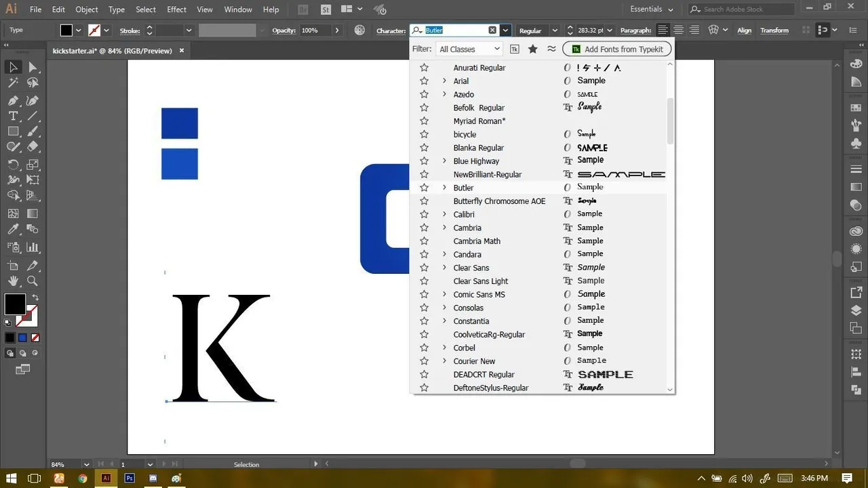Select the Paintbrush tool
868x488 pixels.
pyautogui.click(x=33, y=131)
